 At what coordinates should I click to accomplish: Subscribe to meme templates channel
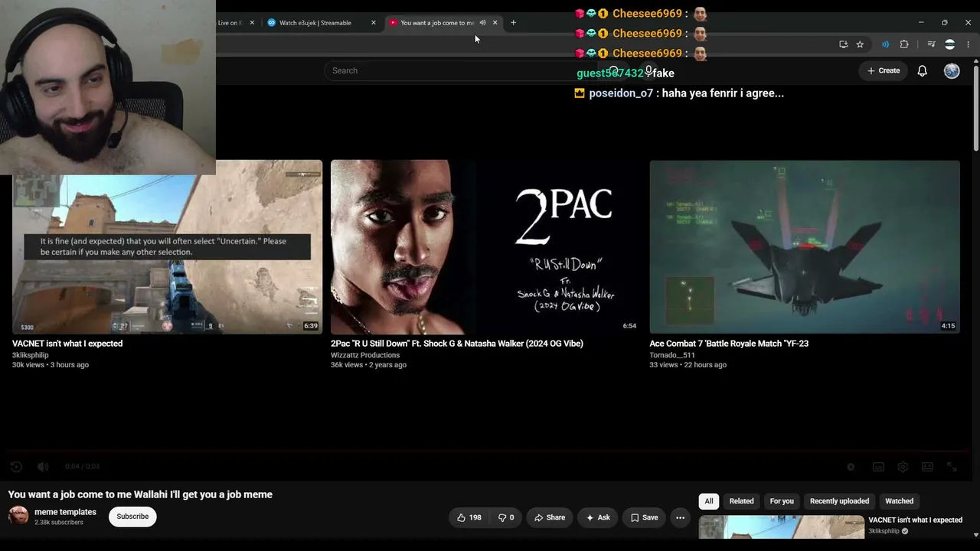coord(132,517)
